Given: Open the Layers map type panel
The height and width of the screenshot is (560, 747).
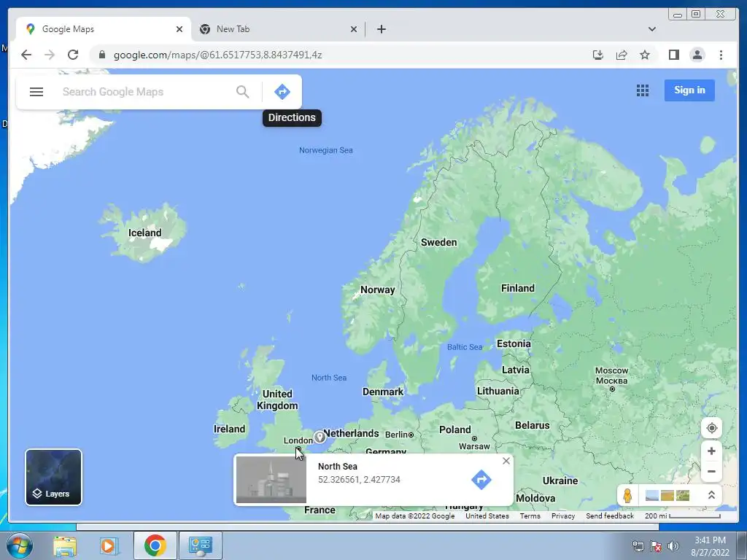Looking at the screenshot, I should tap(53, 477).
